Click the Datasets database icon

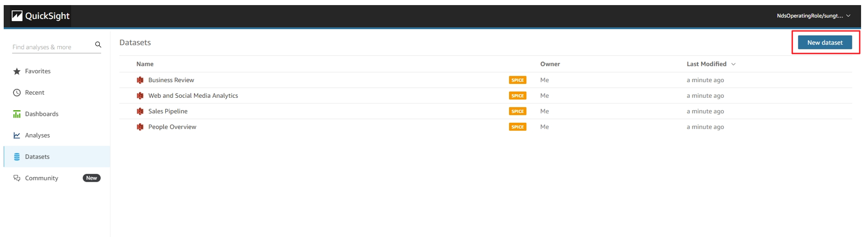[17, 157]
